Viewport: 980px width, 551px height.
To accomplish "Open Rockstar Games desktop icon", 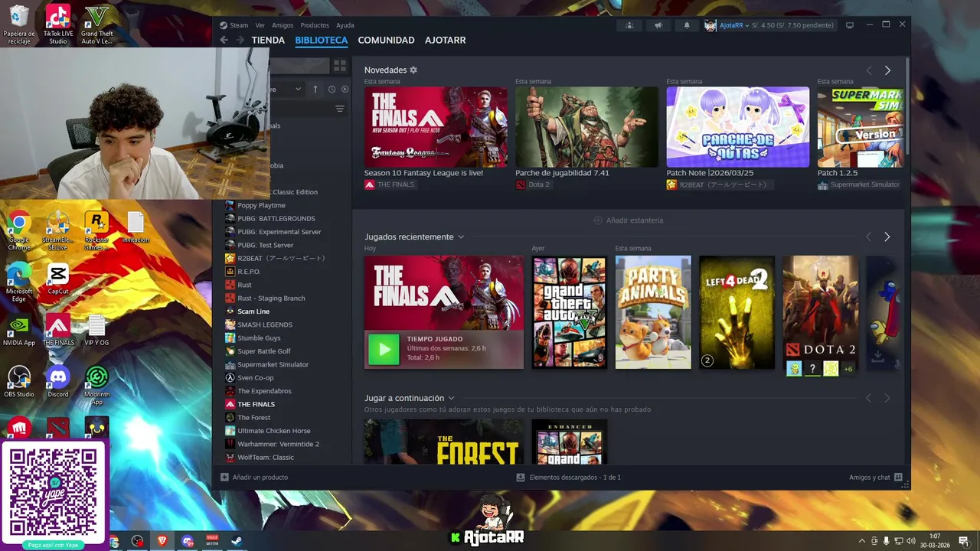I will (x=96, y=231).
